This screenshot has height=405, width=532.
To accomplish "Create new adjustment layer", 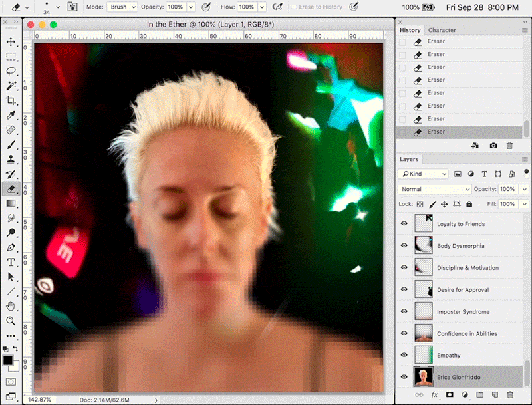I will point(465,395).
